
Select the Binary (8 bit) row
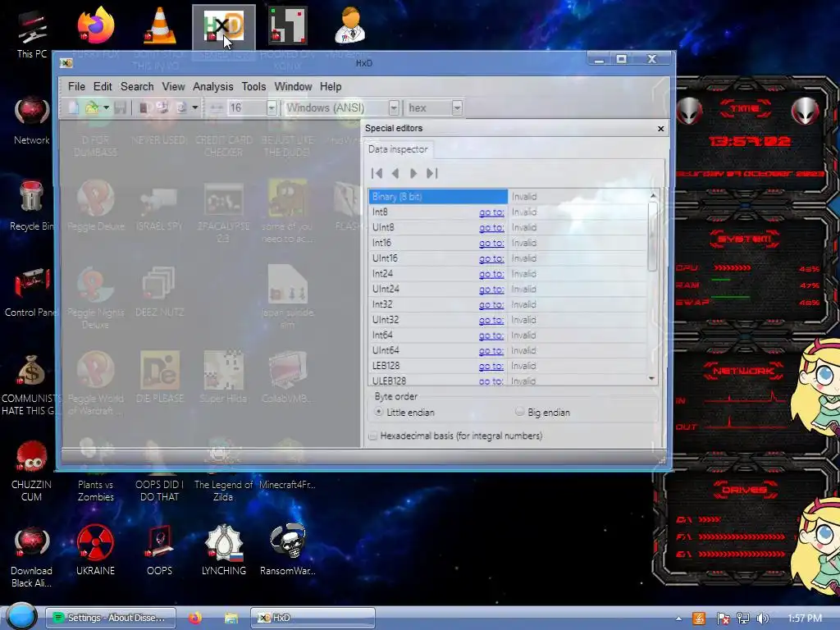tap(438, 197)
